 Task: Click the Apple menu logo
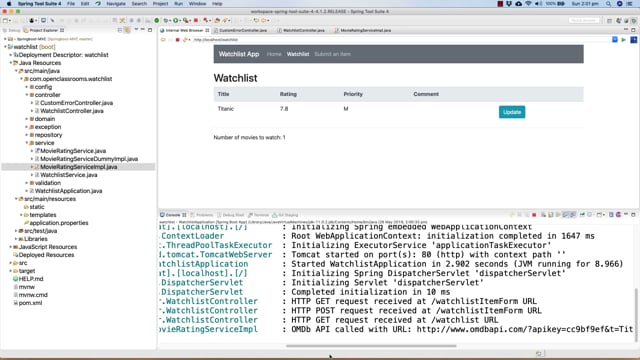click(x=9, y=4)
